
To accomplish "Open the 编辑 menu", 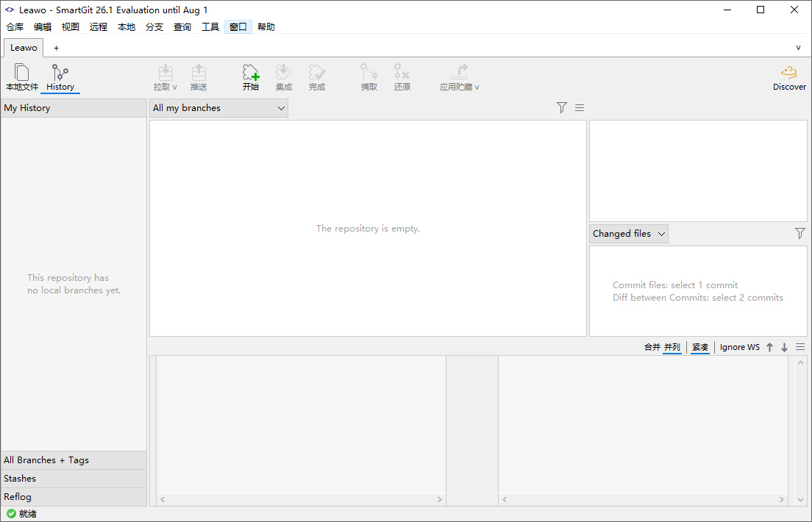I will coord(43,27).
